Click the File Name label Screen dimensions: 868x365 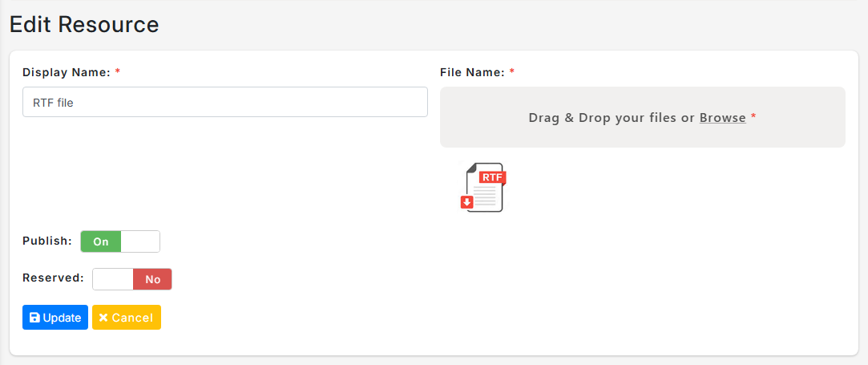(472, 72)
